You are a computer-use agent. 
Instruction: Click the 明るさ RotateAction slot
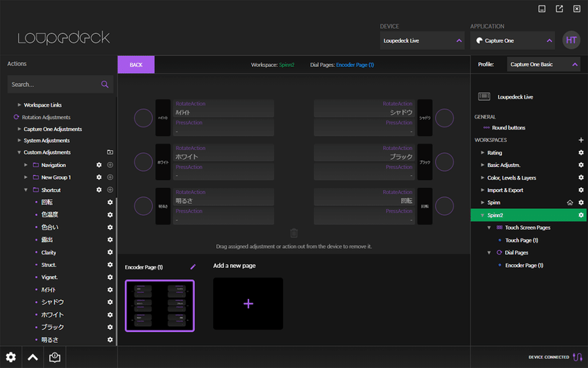pos(223,197)
